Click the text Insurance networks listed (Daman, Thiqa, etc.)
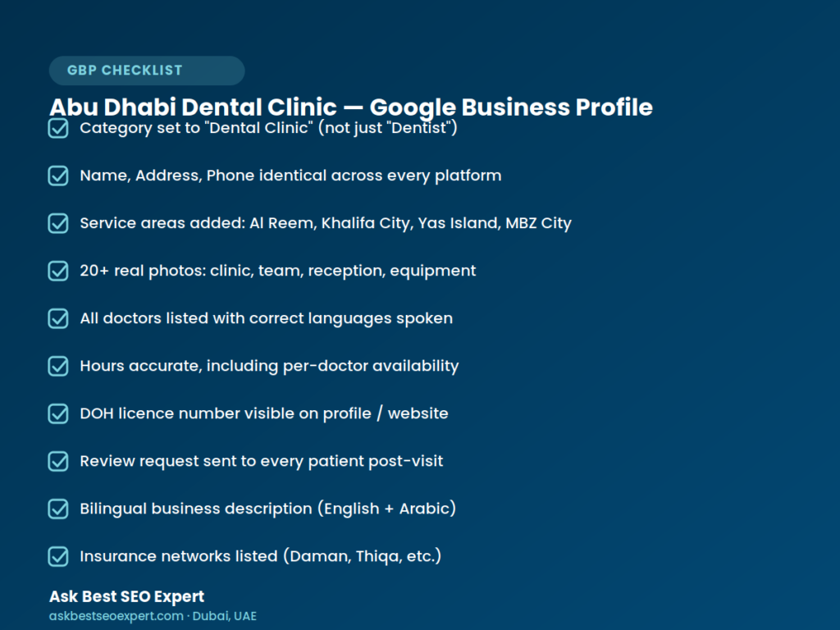Screen dimensions: 840x630 click(x=260, y=556)
